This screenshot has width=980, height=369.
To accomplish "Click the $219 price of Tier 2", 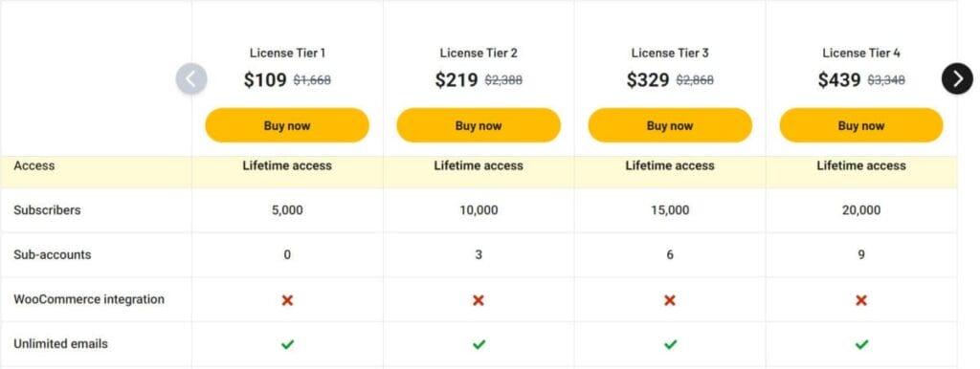I will point(457,80).
